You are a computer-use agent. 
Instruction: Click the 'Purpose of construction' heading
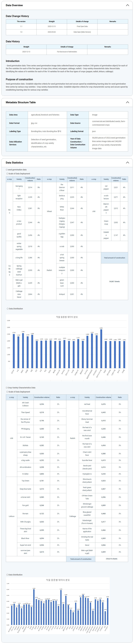pos(19,79)
